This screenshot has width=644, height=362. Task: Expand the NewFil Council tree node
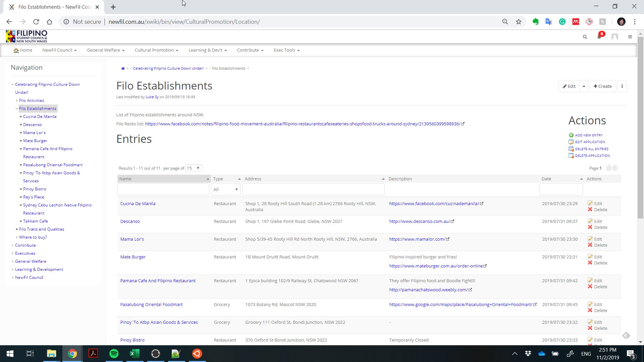point(13,278)
